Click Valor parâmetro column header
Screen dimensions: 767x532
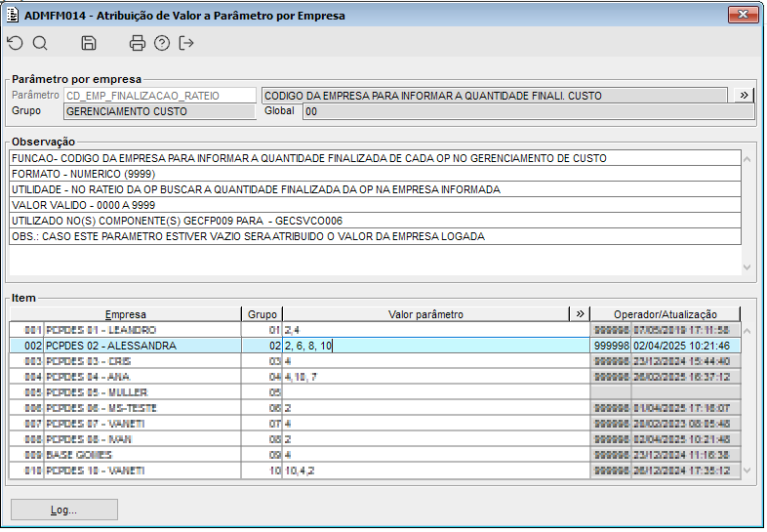[425, 314]
